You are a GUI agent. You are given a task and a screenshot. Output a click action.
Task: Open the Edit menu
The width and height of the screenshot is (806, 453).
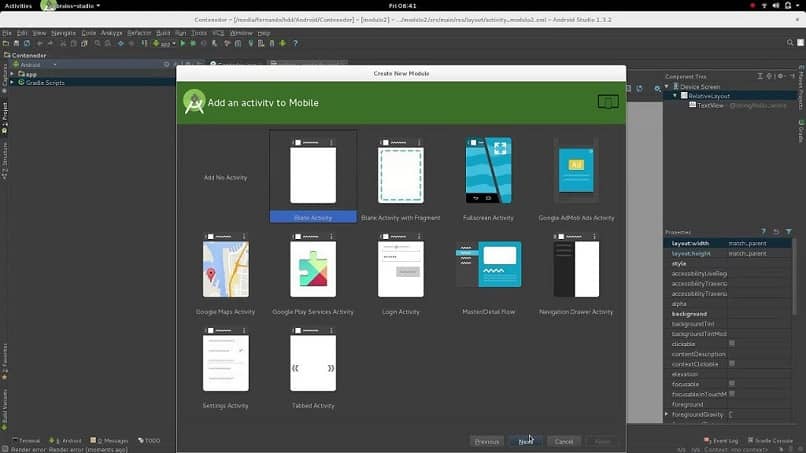[x=22, y=33]
